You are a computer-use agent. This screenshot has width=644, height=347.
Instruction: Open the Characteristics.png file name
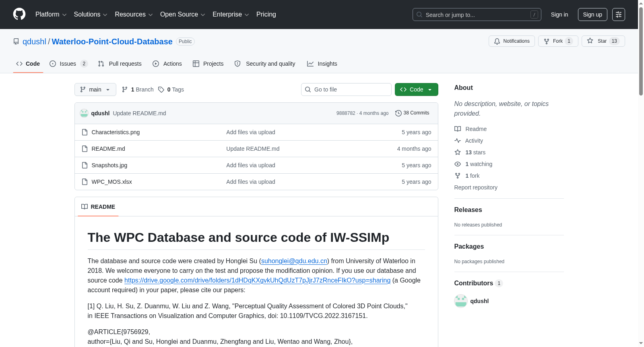click(116, 132)
